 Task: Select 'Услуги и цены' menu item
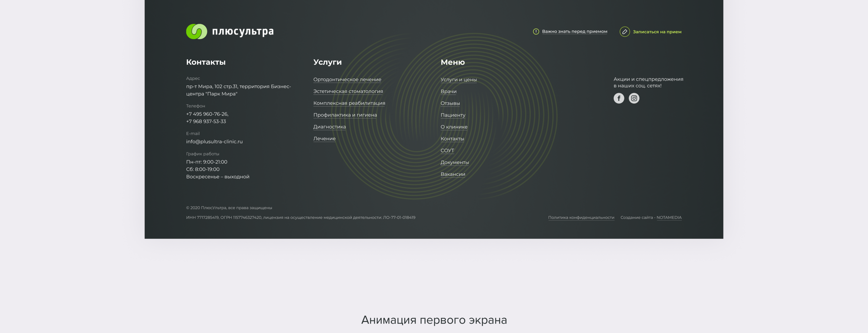pos(458,80)
